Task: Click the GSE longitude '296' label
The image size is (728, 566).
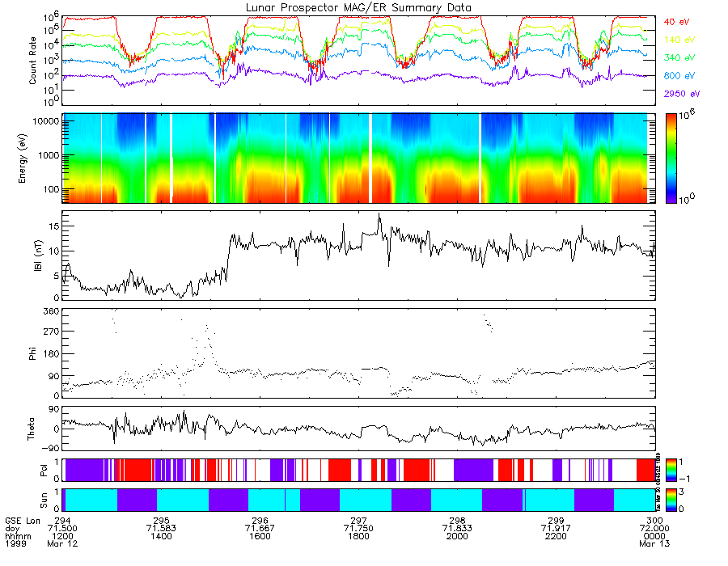Action: click(260, 521)
